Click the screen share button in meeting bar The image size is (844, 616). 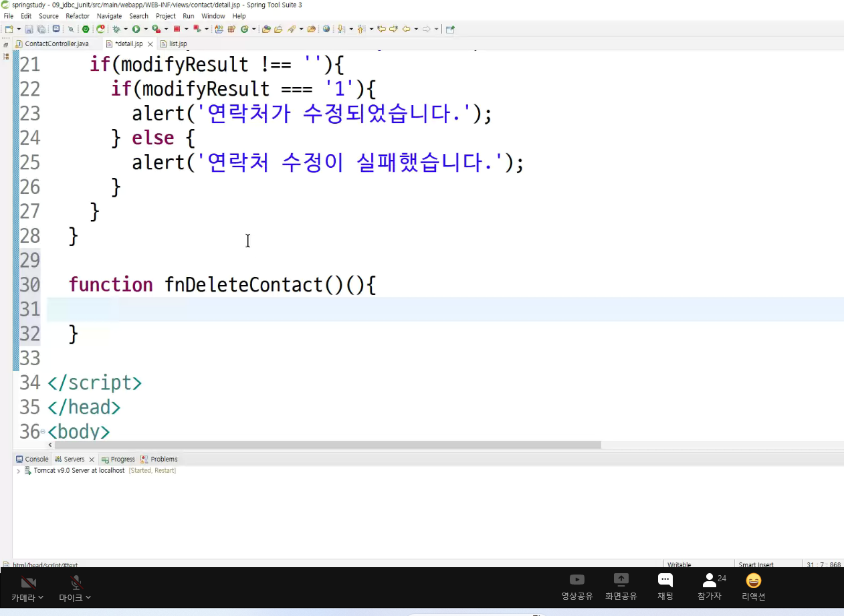pyautogui.click(x=621, y=587)
